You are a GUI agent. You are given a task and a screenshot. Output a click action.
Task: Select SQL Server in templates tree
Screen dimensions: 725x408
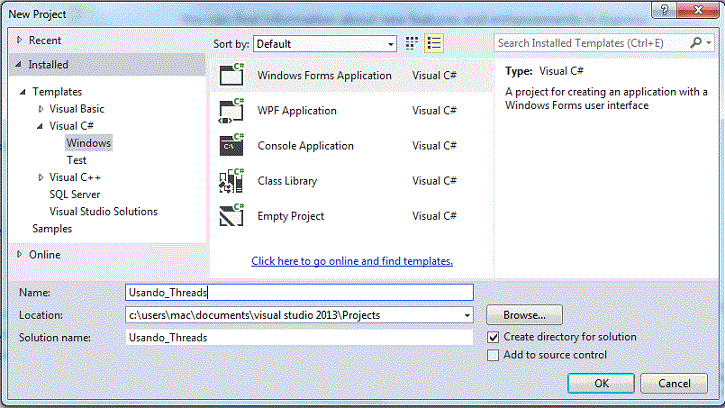74,194
